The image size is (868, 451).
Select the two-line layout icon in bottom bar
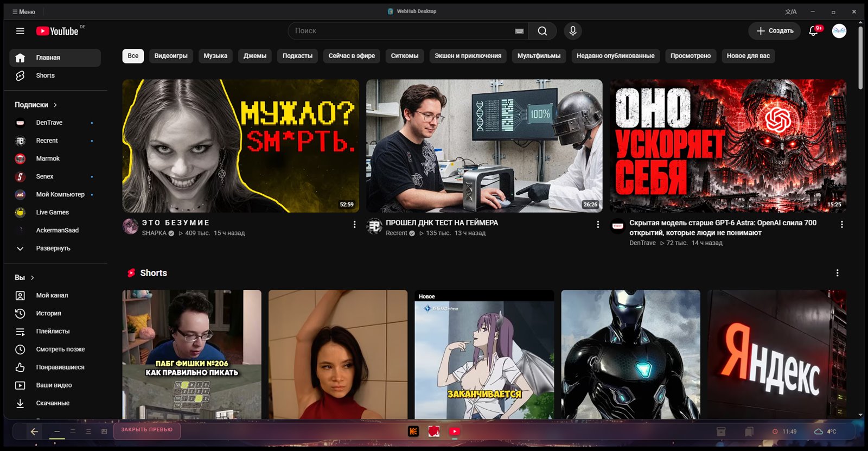click(72, 431)
